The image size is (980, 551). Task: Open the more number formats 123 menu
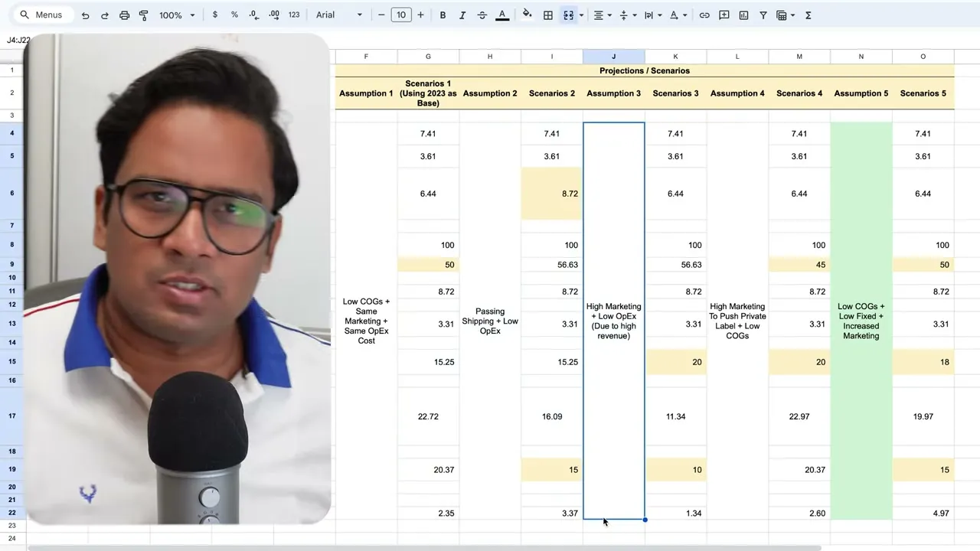pyautogui.click(x=294, y=15)
